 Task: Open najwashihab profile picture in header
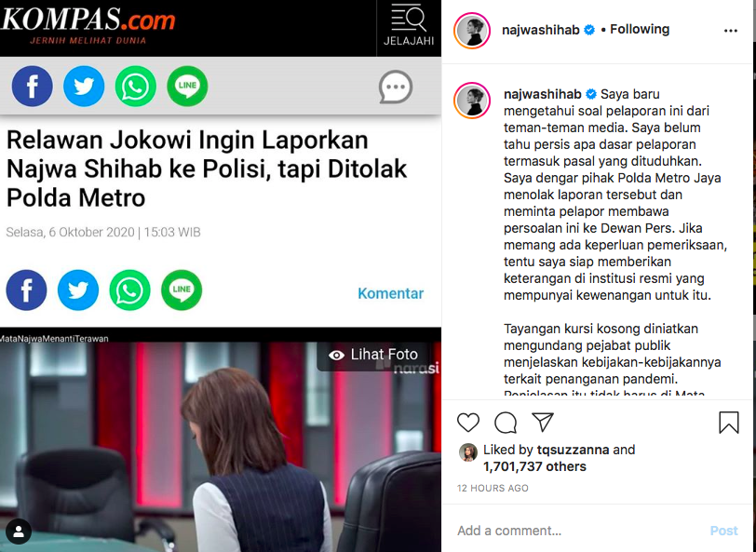click(x=472, y=31)
